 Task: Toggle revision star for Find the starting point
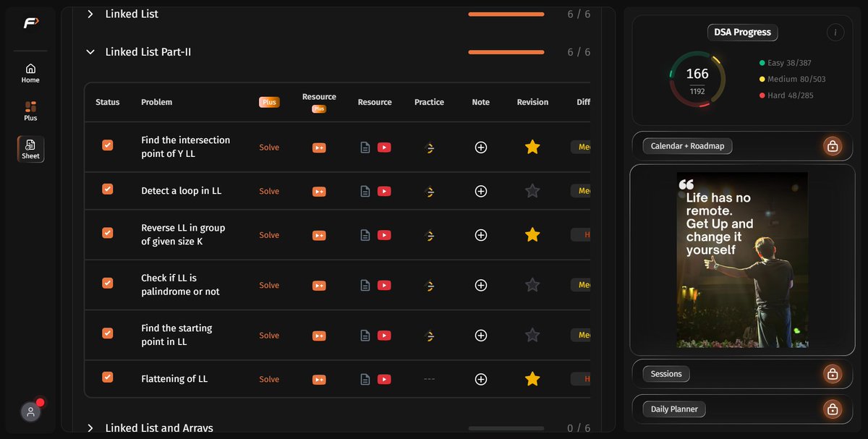tap(532, 335)
